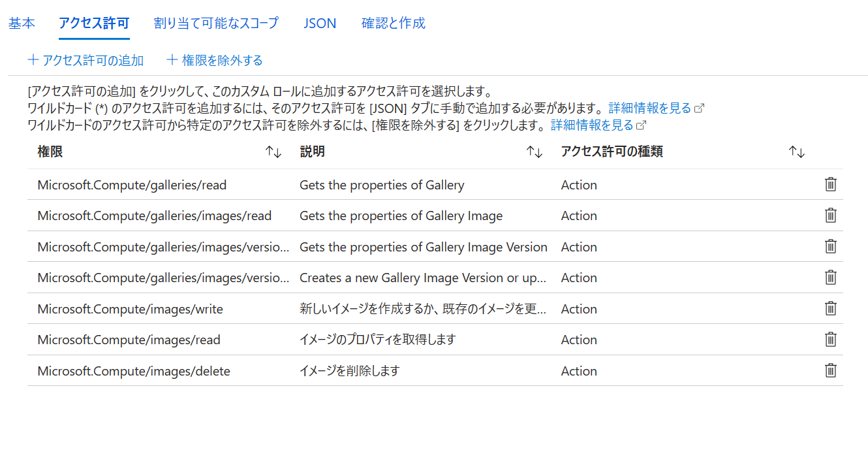The image size is (868, 465).
Task: Click the アクセス許可の種類 column header
Action: click(612, 152)
